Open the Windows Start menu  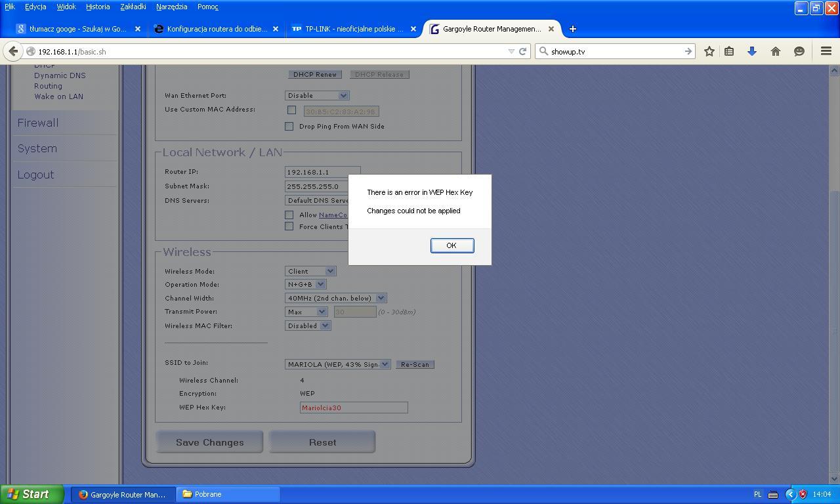(31, 494)
